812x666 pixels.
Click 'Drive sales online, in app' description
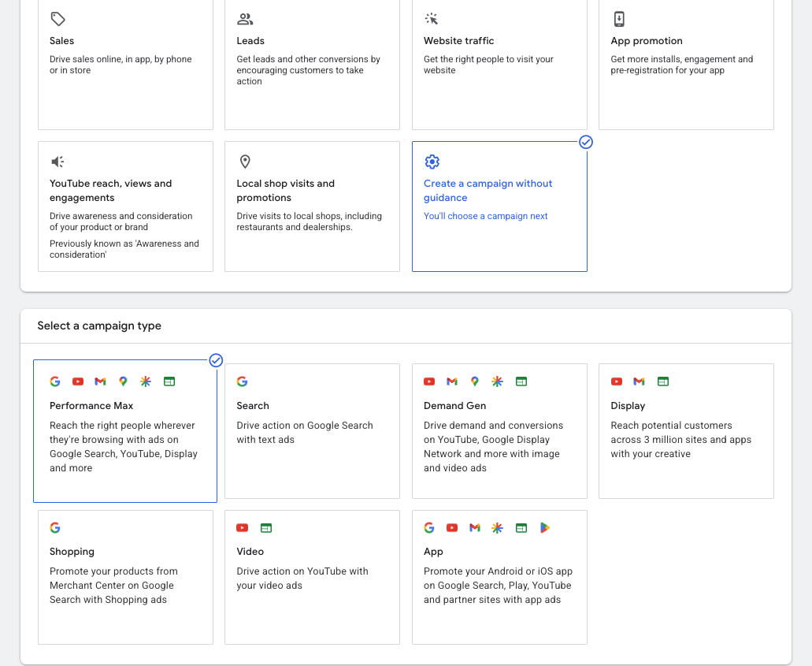pyautogui.click(x=121, y=65)
